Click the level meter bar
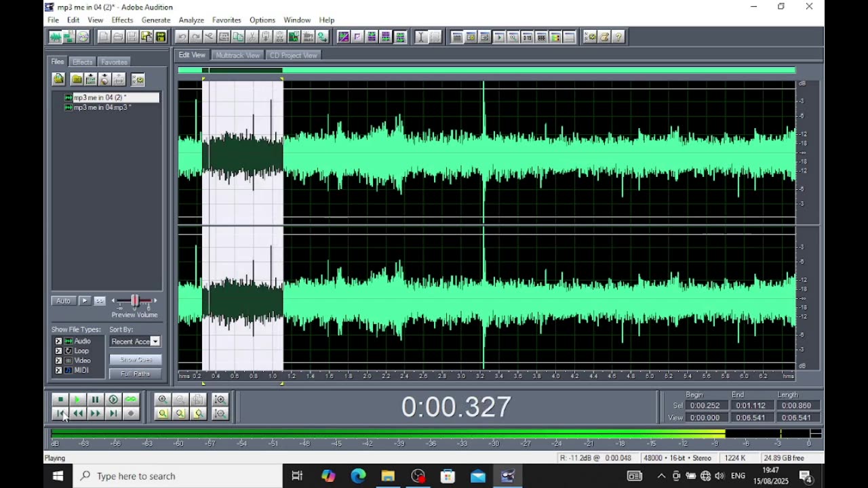The width and height of the screenshot is (868, 488). coord(437,434)
